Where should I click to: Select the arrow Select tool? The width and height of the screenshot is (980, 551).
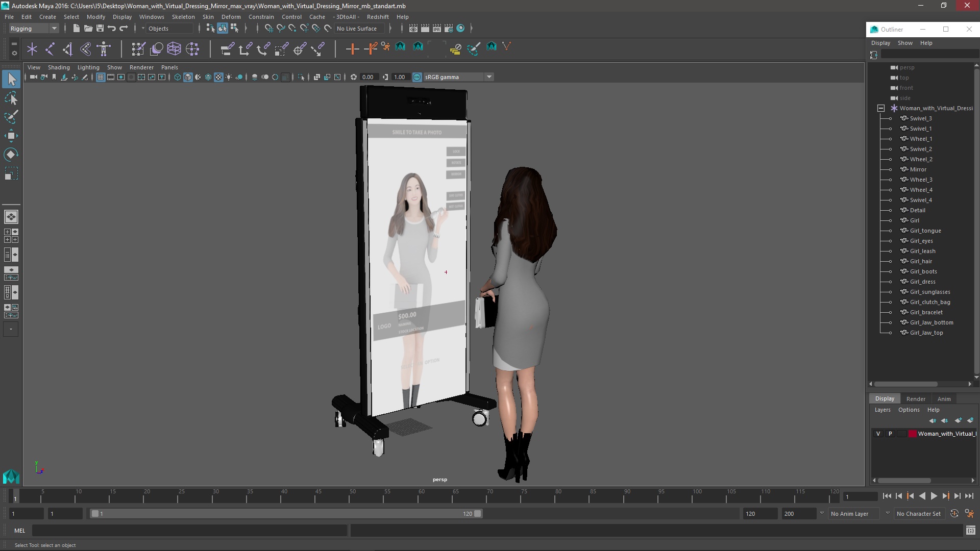click(x=11, y=79)
